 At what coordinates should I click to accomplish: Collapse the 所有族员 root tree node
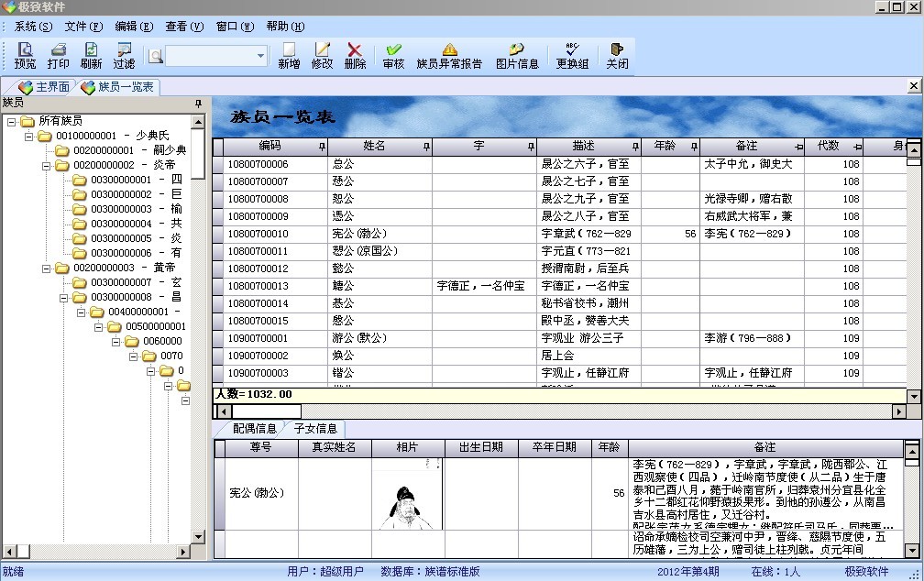tap(12, 122)
